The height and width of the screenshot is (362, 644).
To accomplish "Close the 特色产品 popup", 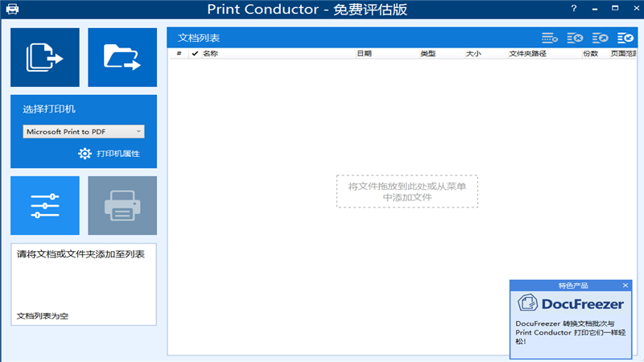I will [x=625, y=286].
